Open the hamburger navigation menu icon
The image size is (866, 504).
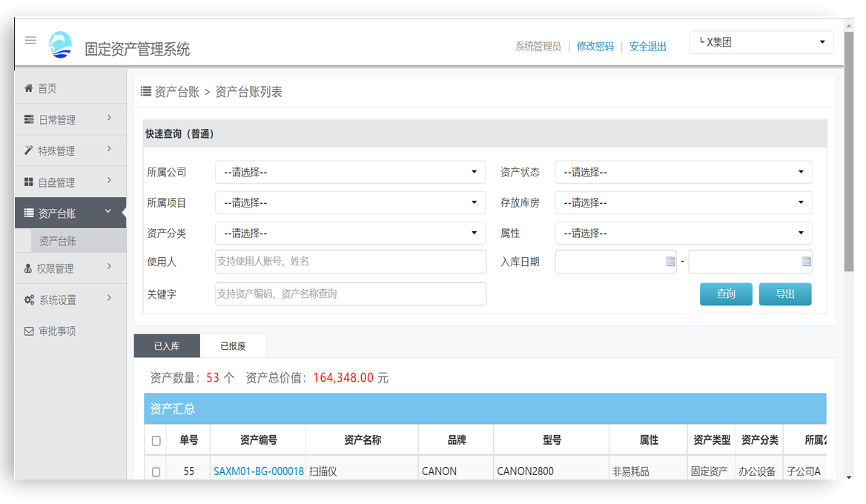point(30,41)
